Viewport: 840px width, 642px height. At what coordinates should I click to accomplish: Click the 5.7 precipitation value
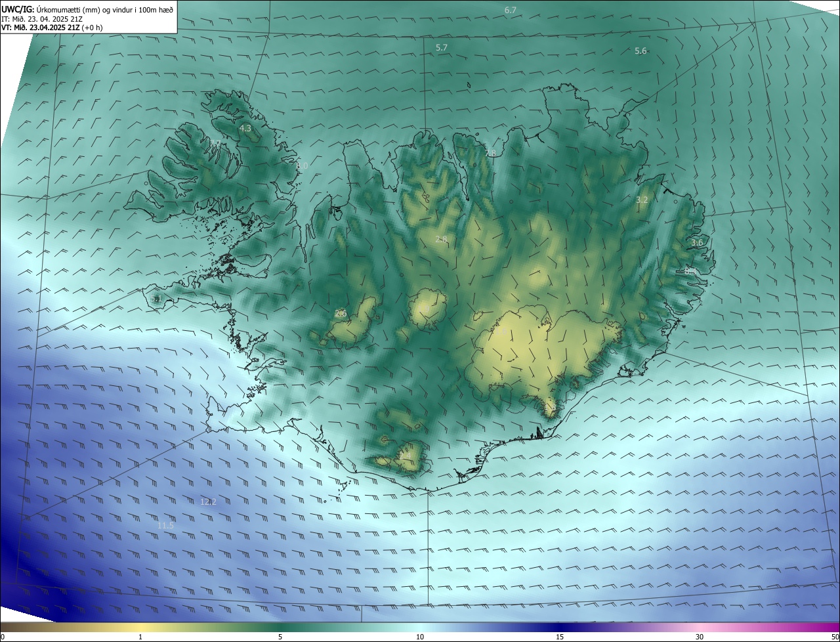coord(442,48)
